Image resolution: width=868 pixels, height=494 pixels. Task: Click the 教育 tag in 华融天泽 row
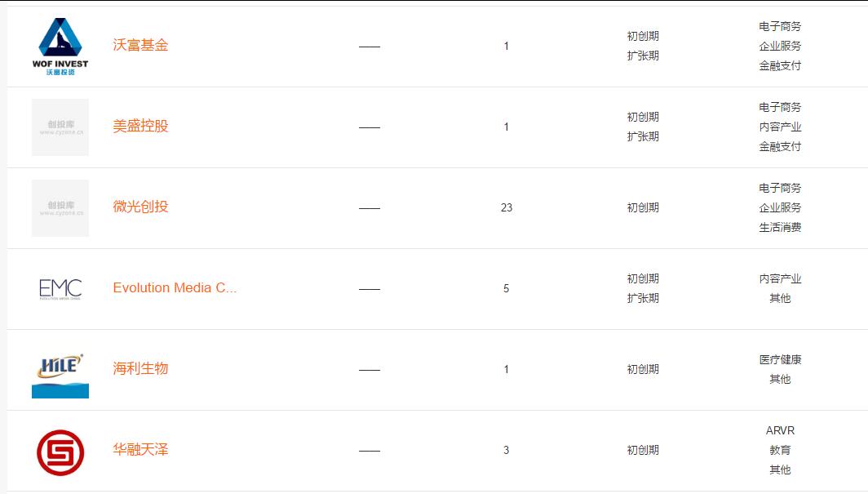point(780,450)
